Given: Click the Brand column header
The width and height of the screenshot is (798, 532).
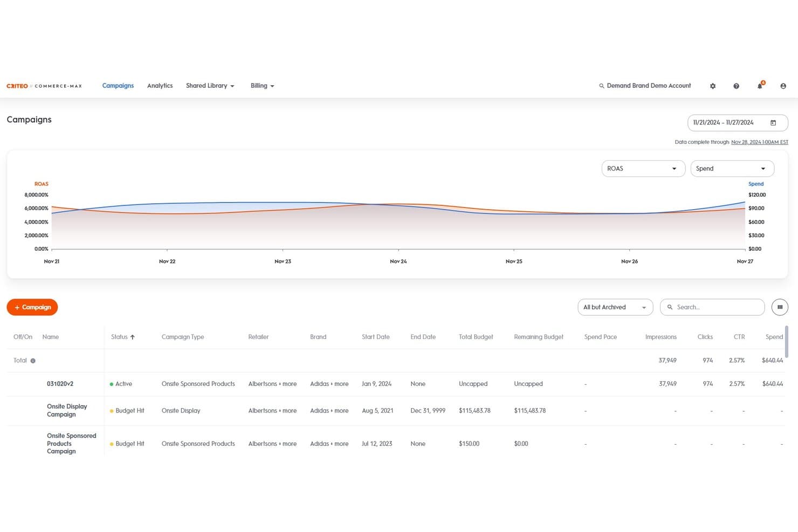Looking at the screenshot, I should coord(318,337).
